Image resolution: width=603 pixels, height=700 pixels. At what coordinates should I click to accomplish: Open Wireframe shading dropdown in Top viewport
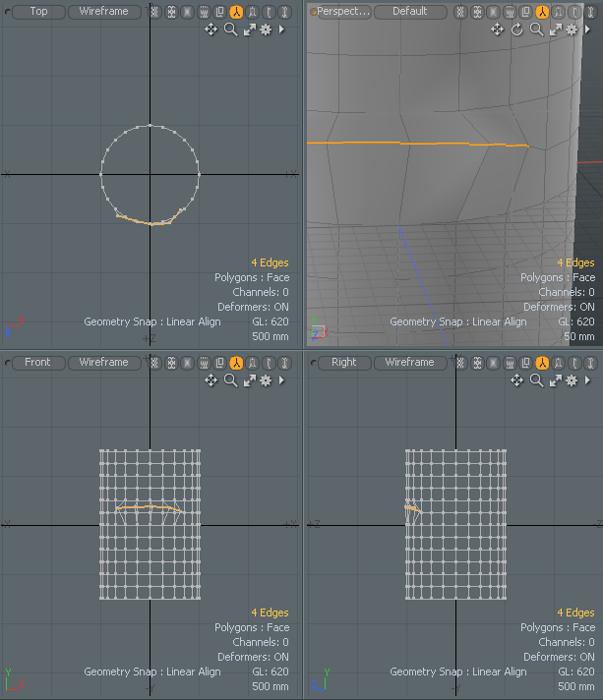coord(103,12)
